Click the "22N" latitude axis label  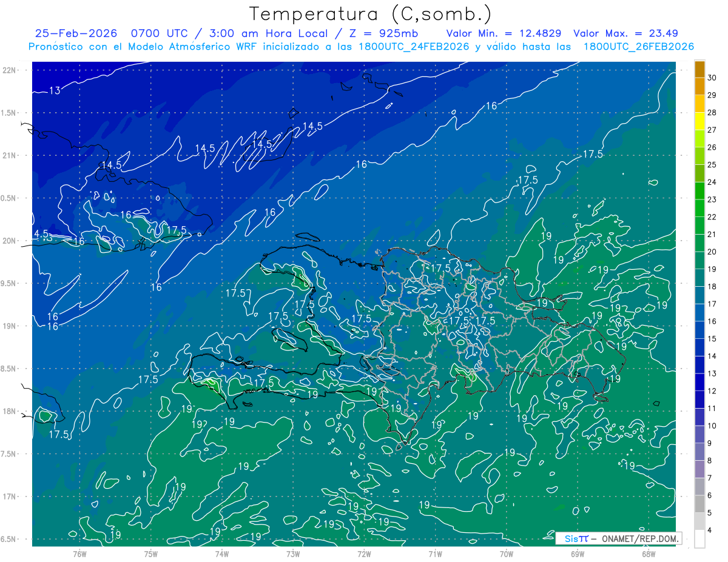10,70
